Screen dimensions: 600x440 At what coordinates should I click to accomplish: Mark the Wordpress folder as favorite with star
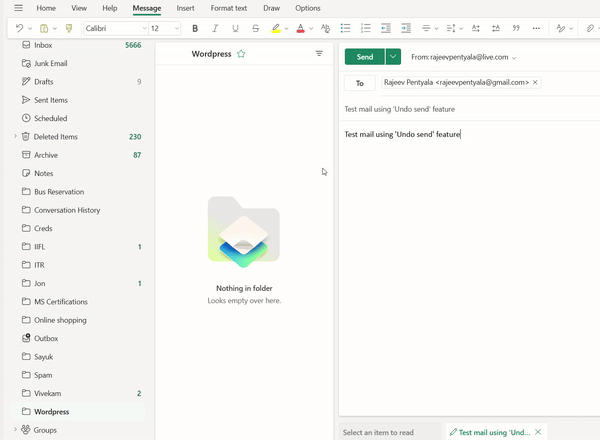[241, 54]
